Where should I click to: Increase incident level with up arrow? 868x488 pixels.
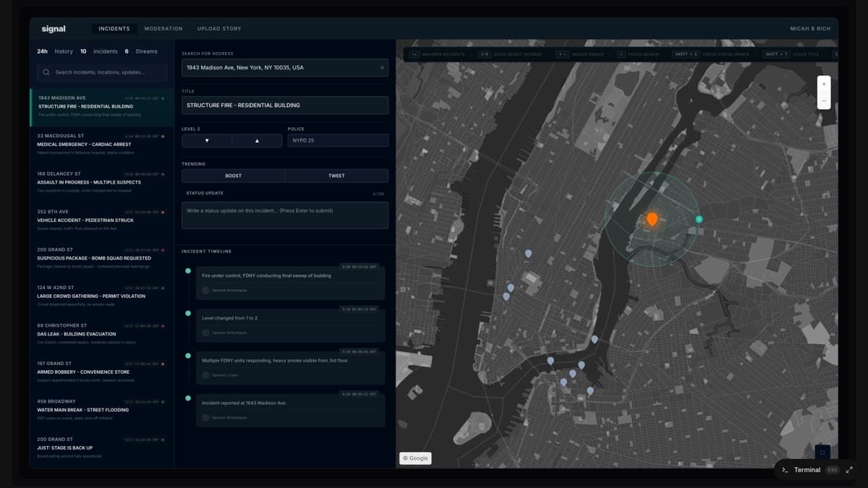point(257,140)
